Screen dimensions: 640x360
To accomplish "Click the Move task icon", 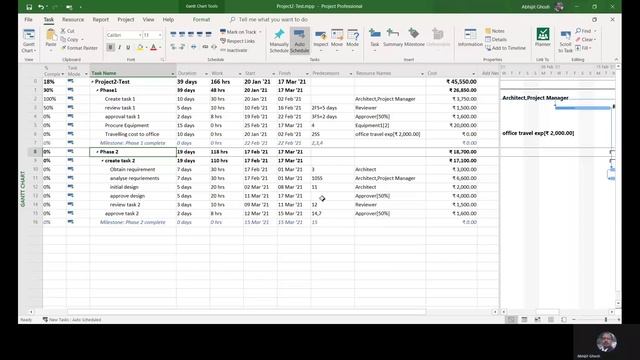I will [x=337, y=40].
